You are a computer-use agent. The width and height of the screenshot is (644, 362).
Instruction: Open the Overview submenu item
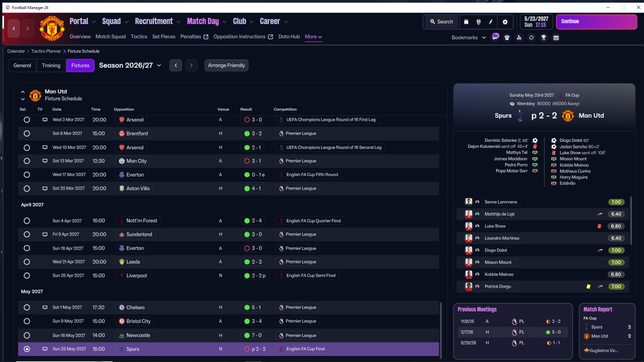[80, 37]
